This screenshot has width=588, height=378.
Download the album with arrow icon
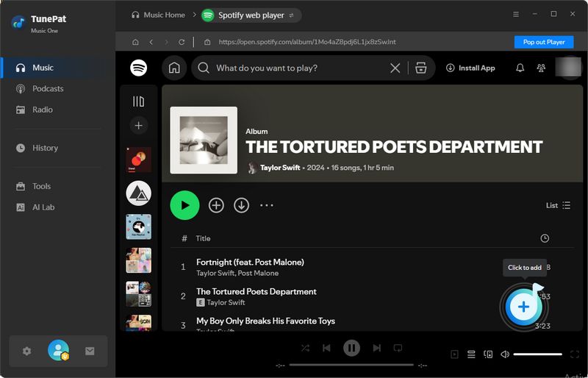(x=241, y=205)
